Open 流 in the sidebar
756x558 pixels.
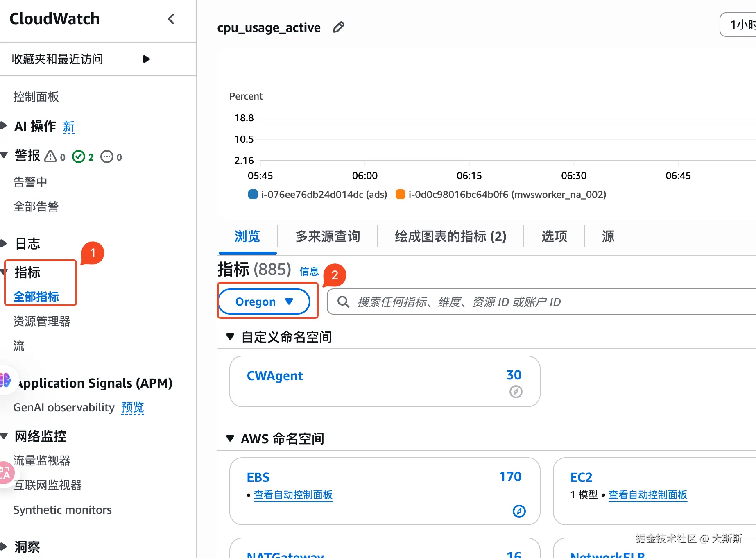pyautogui.click(x=19, y=346)
